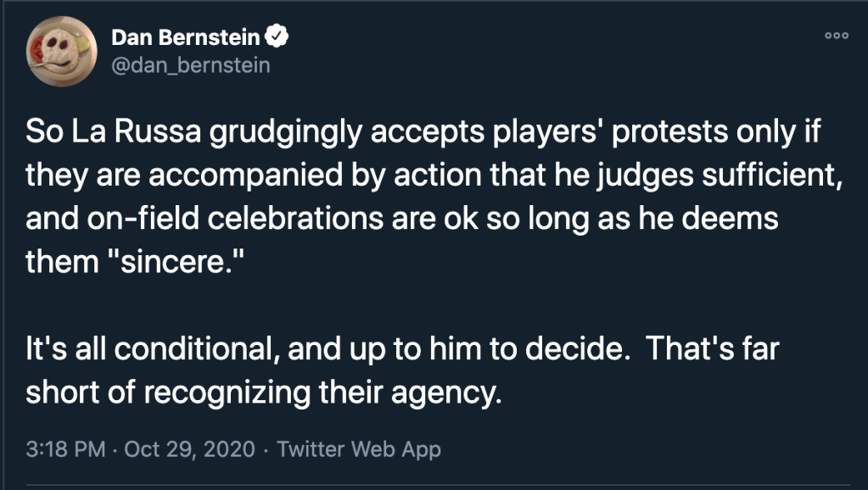Click the Oct 29, 2020 date
This screenshot has height=490, width=868.
[x=189, y=448]
